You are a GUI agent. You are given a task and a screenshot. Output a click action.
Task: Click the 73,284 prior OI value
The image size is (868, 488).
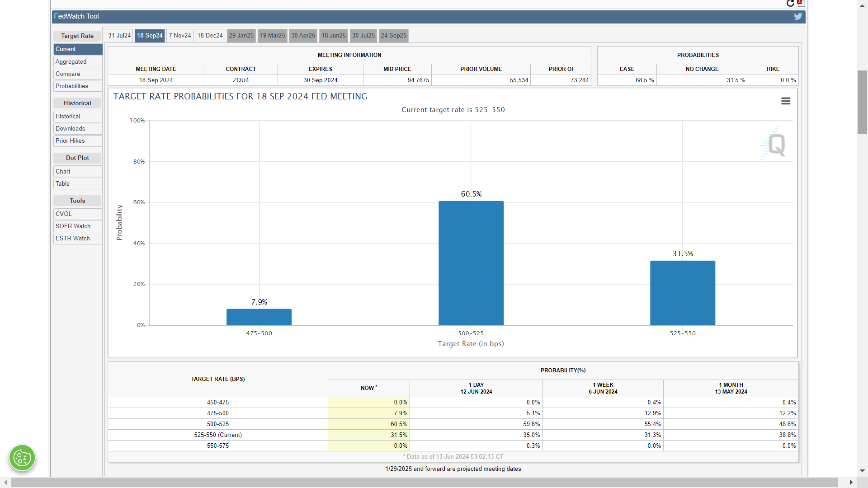[x=580, y=80]
